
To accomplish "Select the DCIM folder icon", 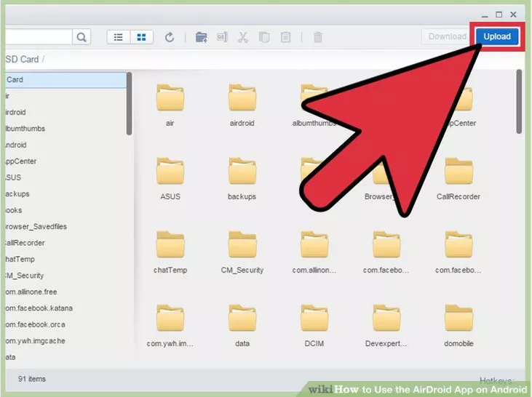I will click(x=314, y=318).
